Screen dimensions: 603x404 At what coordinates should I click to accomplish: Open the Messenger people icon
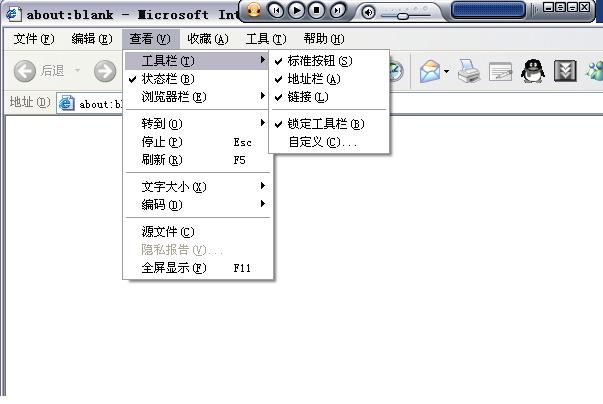click(x=595, y=71)
